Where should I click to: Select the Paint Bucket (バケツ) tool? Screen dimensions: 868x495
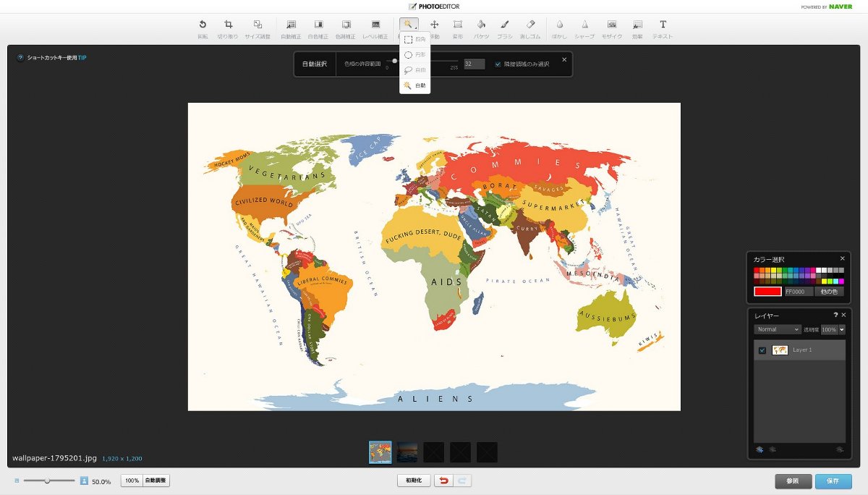coord(481,28)
